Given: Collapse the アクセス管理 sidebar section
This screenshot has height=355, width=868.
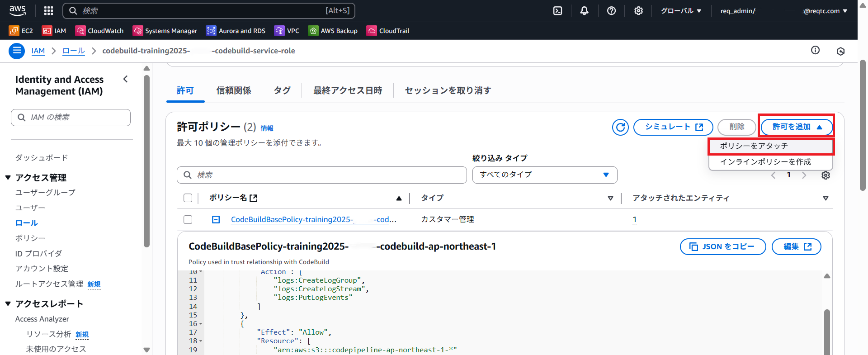Looking at the screenshot, I should coord(8,177).
